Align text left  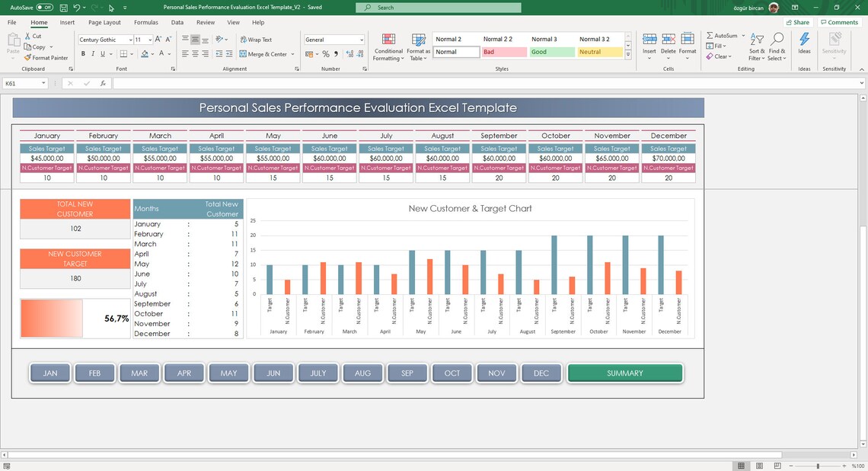(x=186, y=54)
